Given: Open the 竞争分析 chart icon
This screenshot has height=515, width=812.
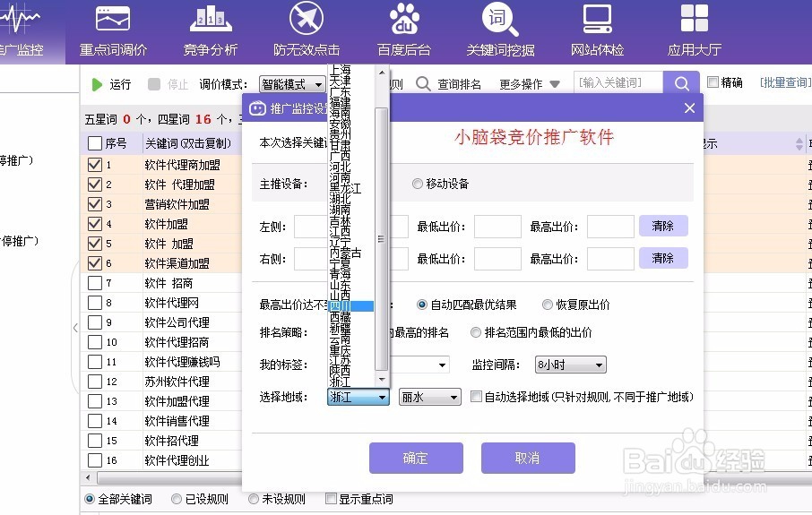Looking at the screenshot, I should (x=211, y=19).
